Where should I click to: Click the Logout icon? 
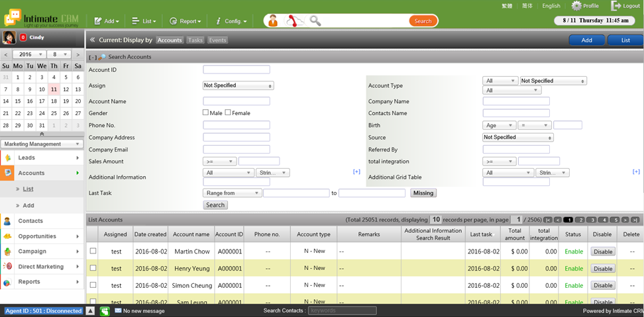pyautogui.click(x=616, y=6)
